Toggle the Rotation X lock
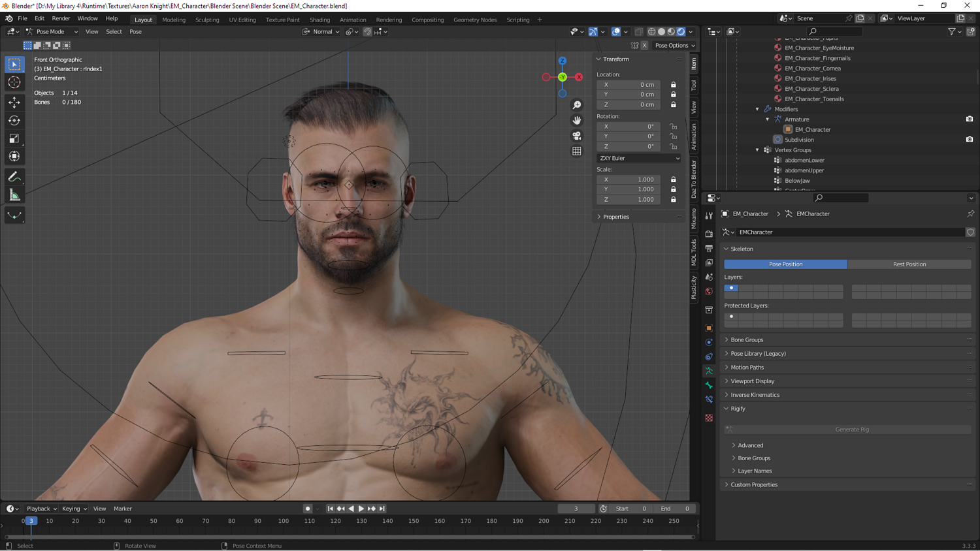The image size is (980, 551). (x=674, y=127)
